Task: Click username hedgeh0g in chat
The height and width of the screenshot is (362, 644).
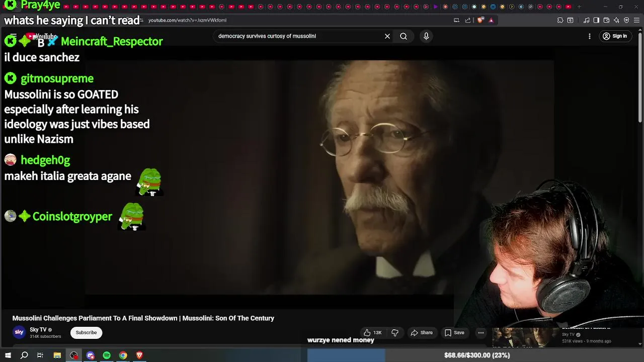Action: [45, 160]
